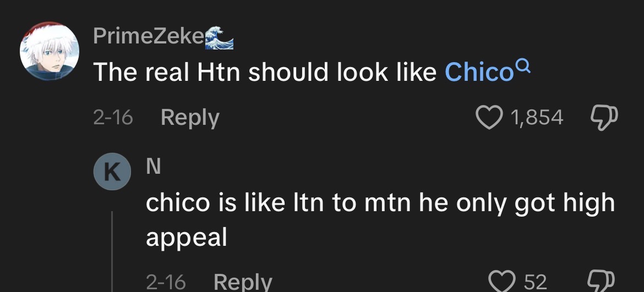Open PrimeZeke's anime profile avatar
This screenshot has width=644, height=292.
50,51
